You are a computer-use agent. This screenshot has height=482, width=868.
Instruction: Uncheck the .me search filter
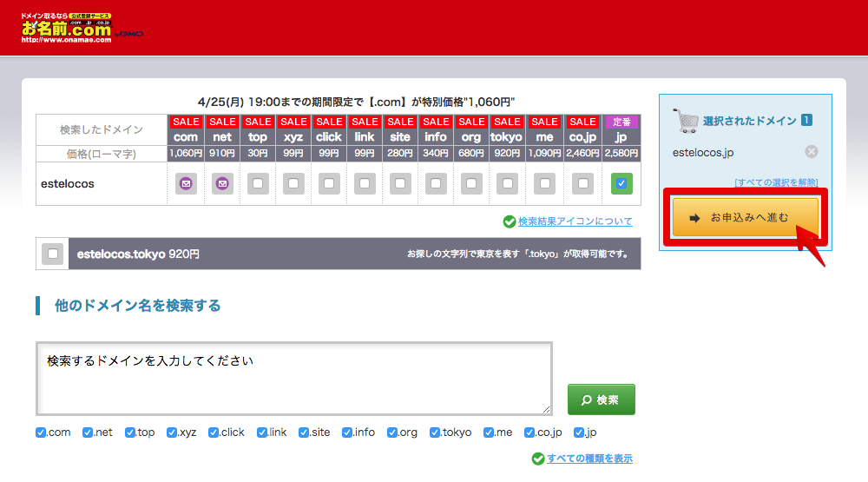[x=488, y=432]
